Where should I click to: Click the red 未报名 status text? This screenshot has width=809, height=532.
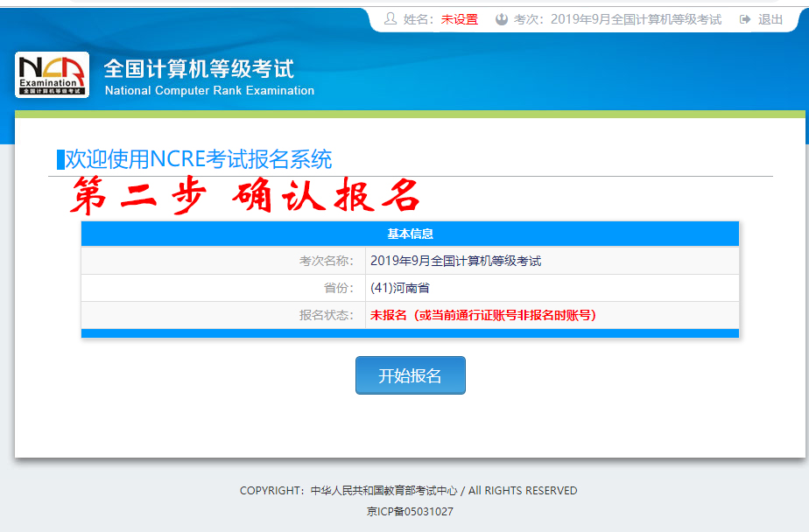pos(482,315)
